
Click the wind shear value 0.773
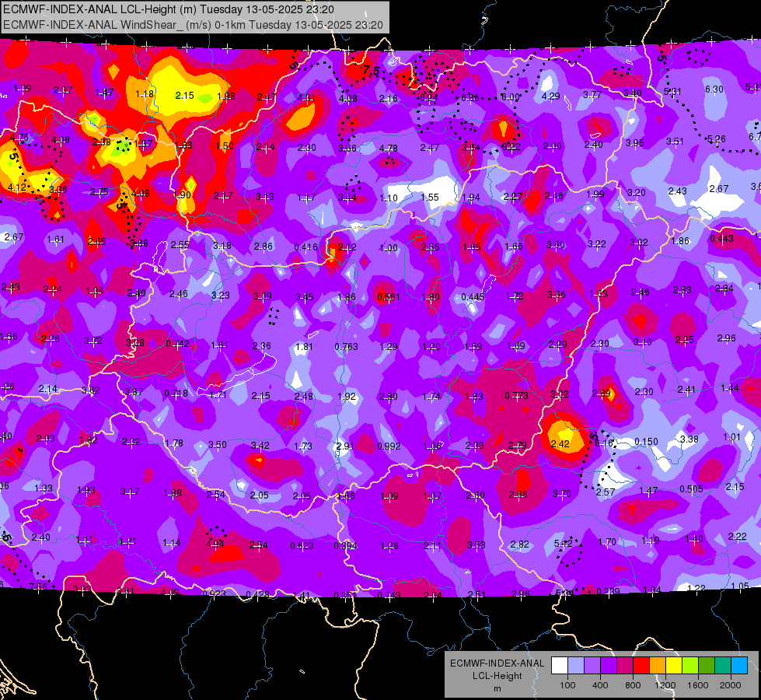(x=516, y=395)
